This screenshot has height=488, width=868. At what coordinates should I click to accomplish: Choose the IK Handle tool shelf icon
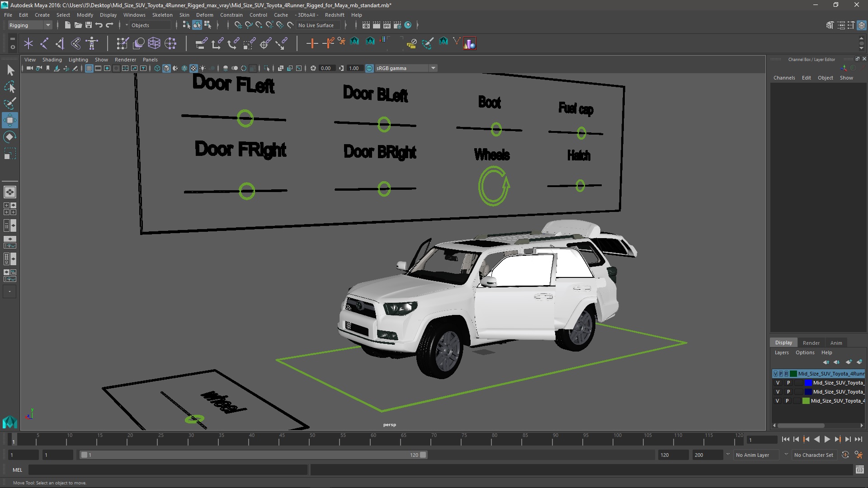click(x=60, y=43)
